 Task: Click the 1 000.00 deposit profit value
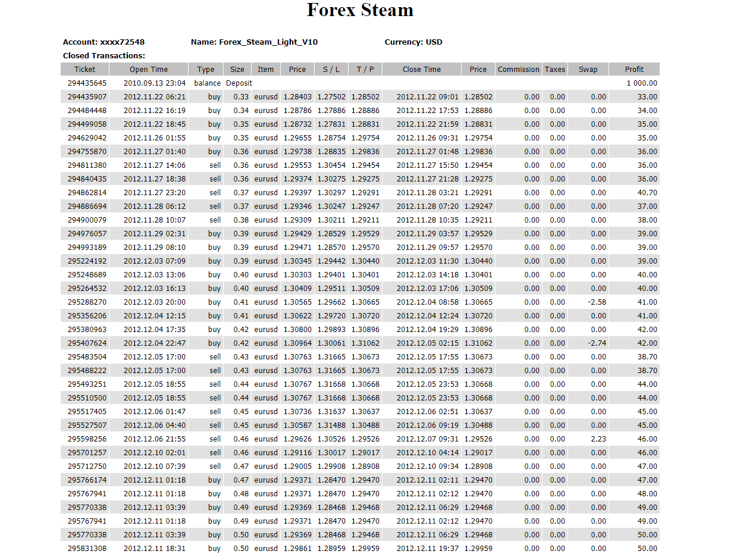click(642, 83)
